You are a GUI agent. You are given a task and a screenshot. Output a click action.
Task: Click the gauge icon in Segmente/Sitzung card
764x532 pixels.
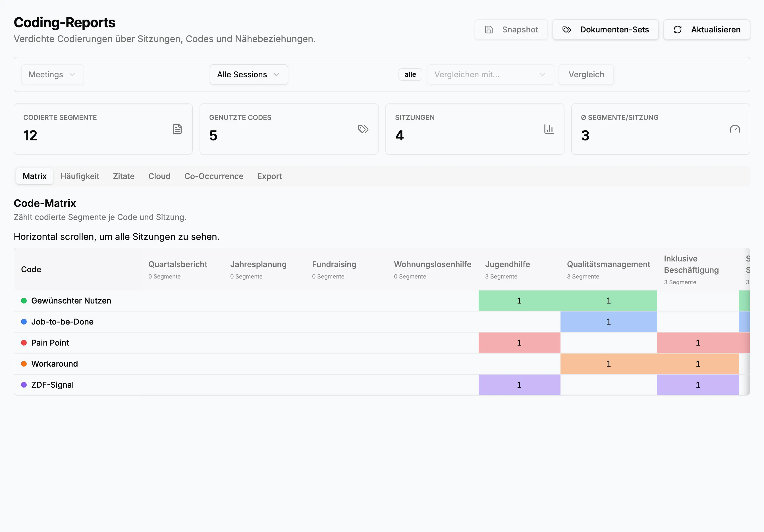coord(735,129)
